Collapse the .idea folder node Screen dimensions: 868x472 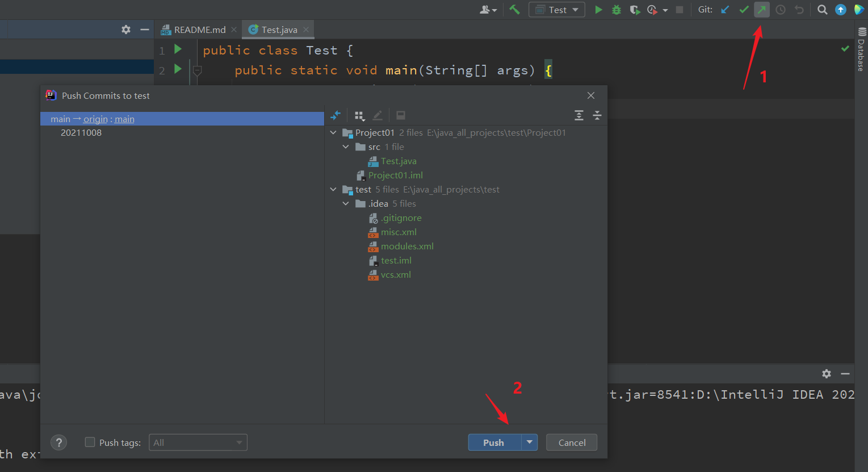coord(346,204)
